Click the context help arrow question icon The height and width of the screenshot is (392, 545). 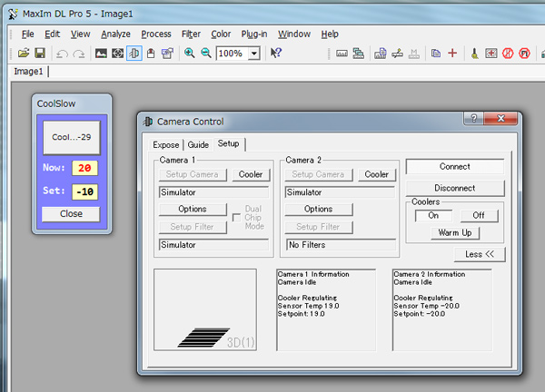(276, 53)
